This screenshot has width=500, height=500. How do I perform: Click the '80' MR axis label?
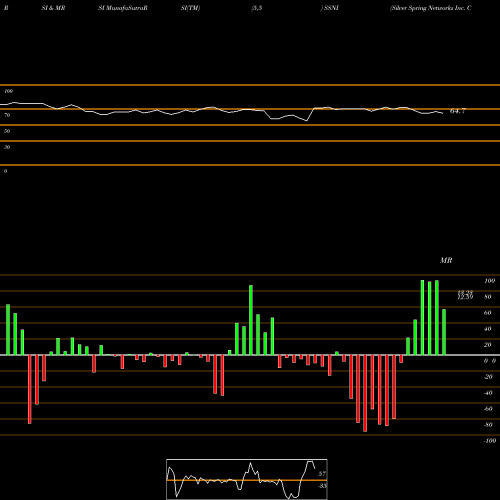tap(488, 297)
